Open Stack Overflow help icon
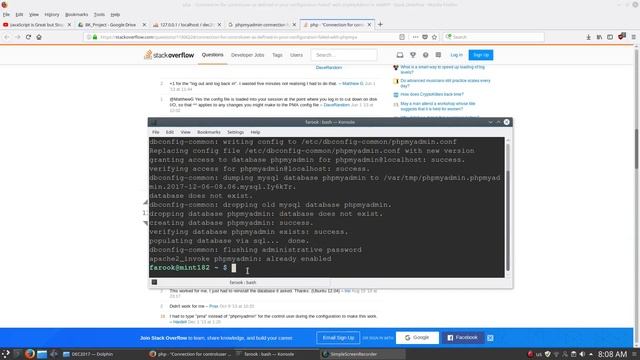The image size is (640, 360). coord(425,55)
